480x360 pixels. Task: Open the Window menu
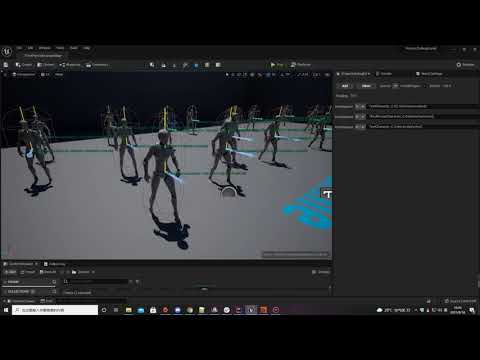coord(45,48)
